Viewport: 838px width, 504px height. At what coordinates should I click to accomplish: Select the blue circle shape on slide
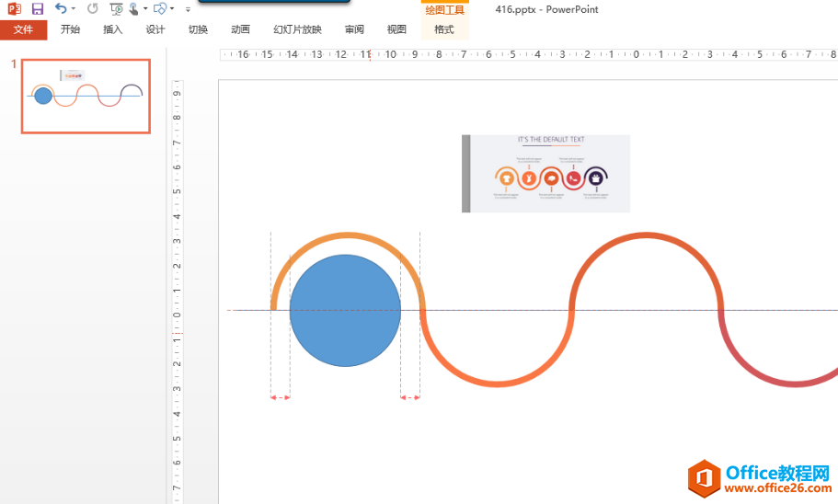click(345, 310)
